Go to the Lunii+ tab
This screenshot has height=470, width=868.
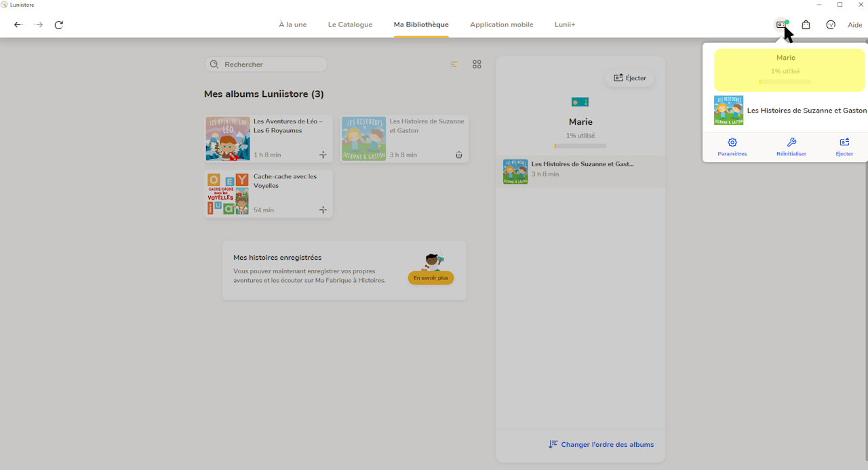coord(565,24)
